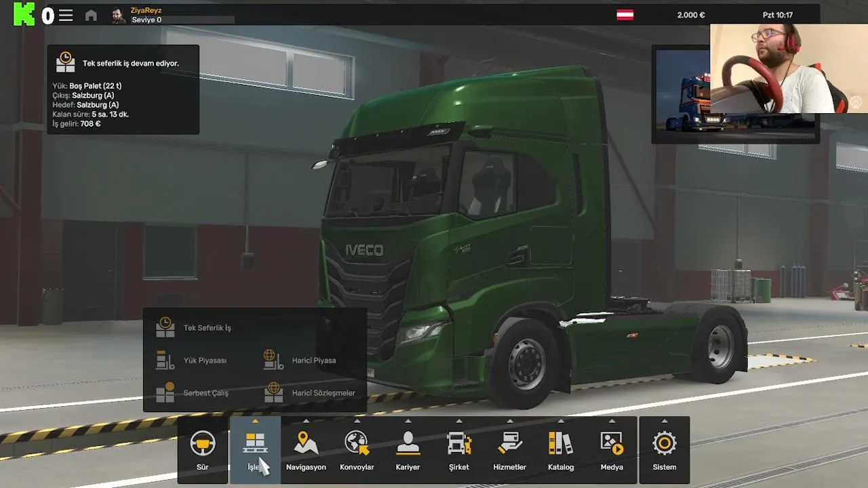Screen dimensions: 868x488
Task: Select Serbest Çalış entry
Action: (x=193, y=392)
